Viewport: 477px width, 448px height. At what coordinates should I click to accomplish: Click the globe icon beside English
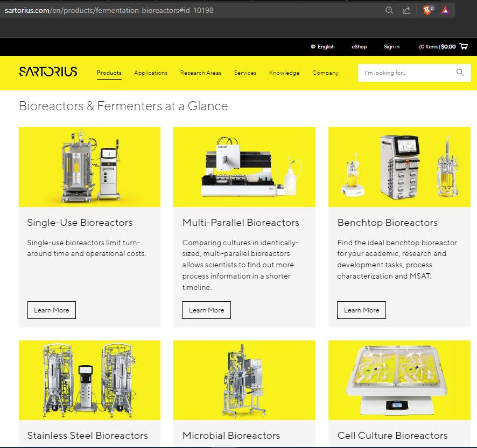coord(313,46)
